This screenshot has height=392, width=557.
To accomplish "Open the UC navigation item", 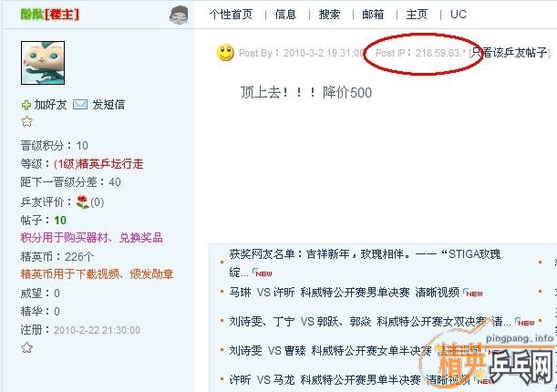I will (459, 15).
